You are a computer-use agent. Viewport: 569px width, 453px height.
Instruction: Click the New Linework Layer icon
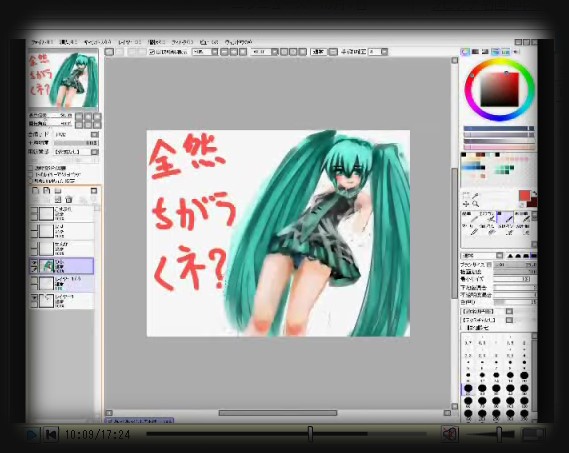[46, 191]
